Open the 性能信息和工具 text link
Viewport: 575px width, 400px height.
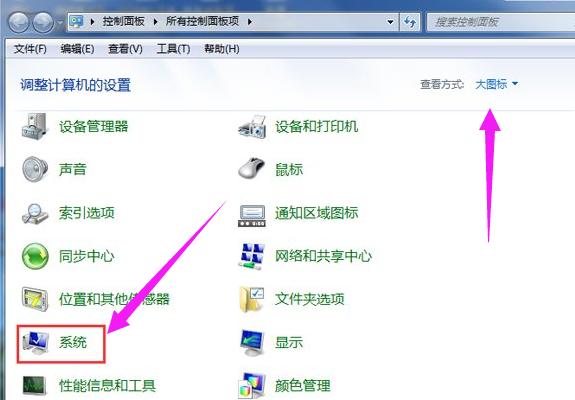click(x=107, y=386)
